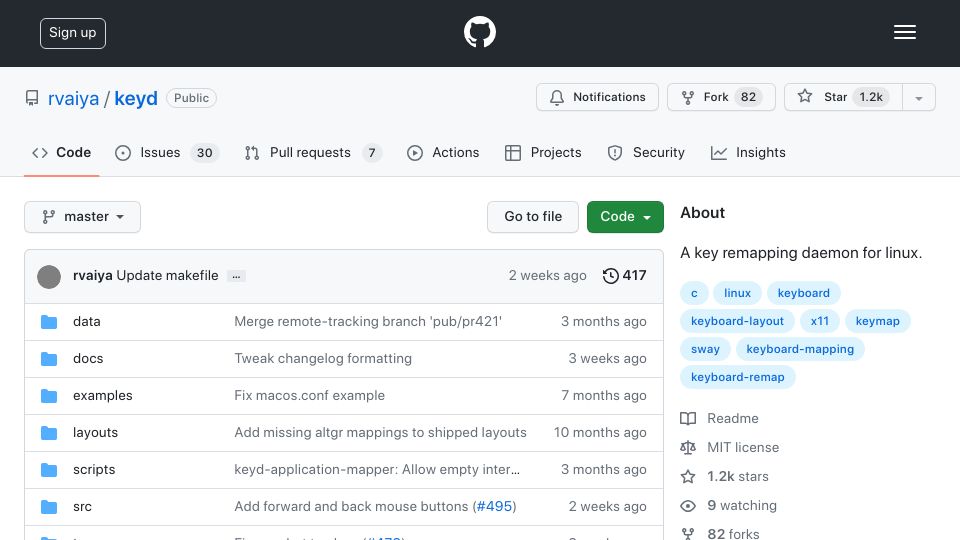Open the rvaiya owner profile link
Screen dimensions: 960x540
tap(73, 98)
